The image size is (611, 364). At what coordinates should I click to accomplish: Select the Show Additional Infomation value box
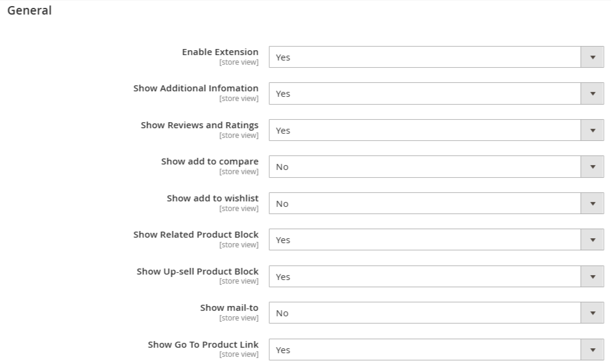pyautogui.click(x=436, y=94)
